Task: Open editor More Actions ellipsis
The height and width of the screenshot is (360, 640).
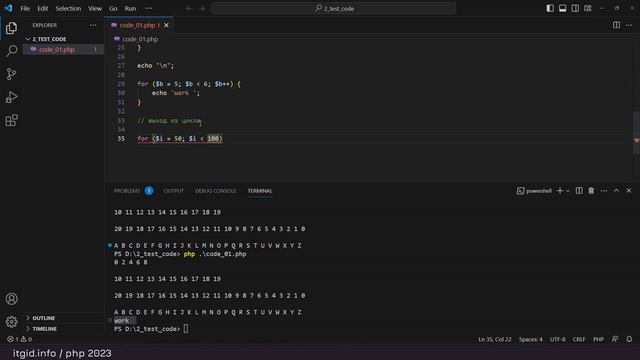Action: point(629,25)
